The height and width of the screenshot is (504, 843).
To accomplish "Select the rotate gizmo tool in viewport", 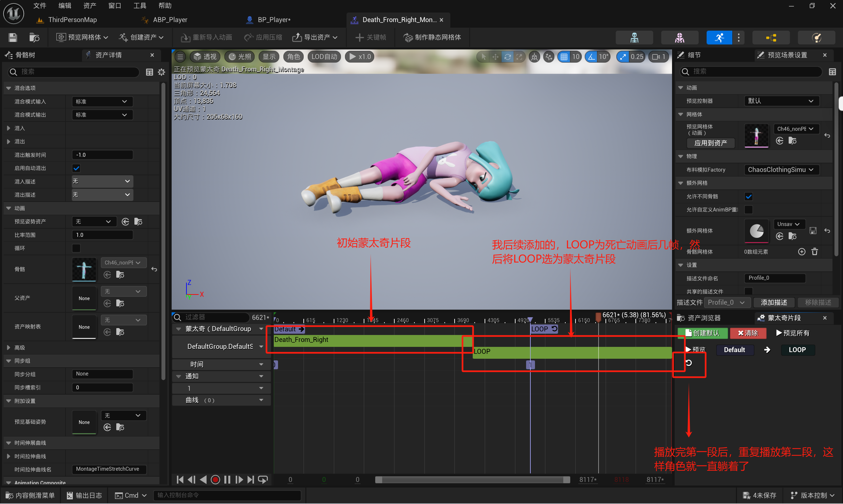I will click(x=507, y=57).
